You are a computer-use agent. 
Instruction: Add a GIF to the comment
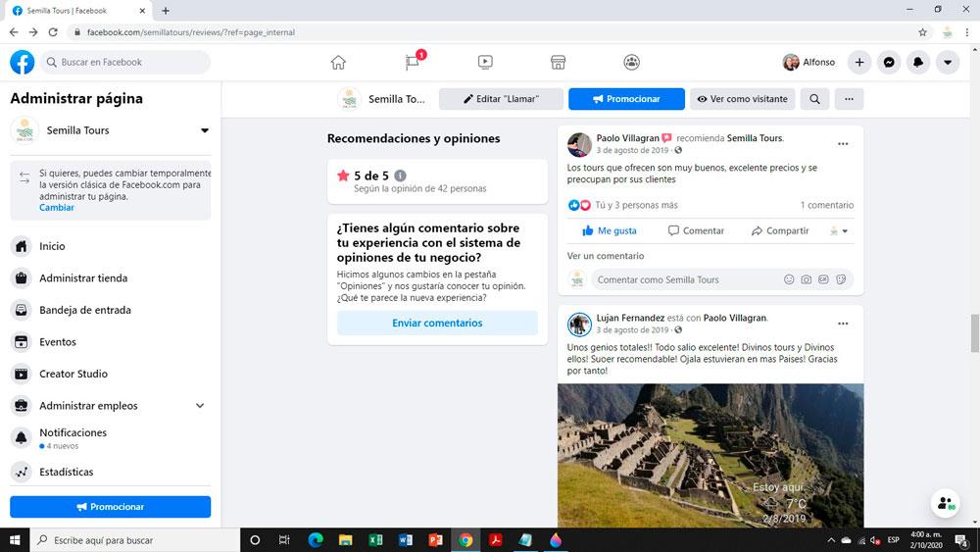[x=824, y=279]
